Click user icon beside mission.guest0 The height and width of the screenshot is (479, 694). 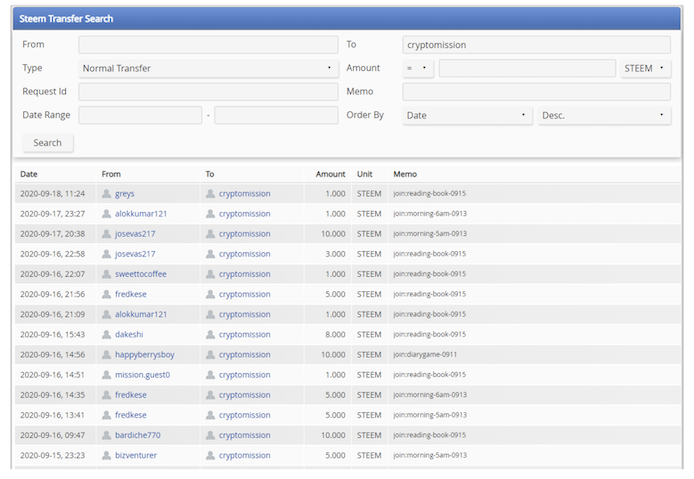106,375
